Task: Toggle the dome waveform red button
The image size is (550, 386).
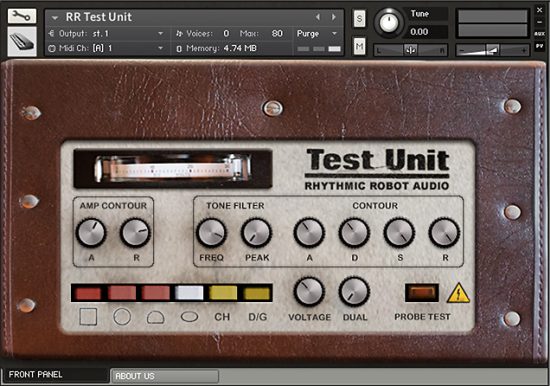Action: (156, 293)
